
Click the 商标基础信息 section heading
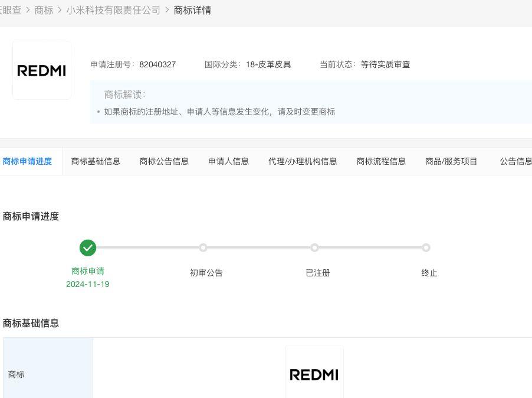pyautogui.click(x=31, y=323)
